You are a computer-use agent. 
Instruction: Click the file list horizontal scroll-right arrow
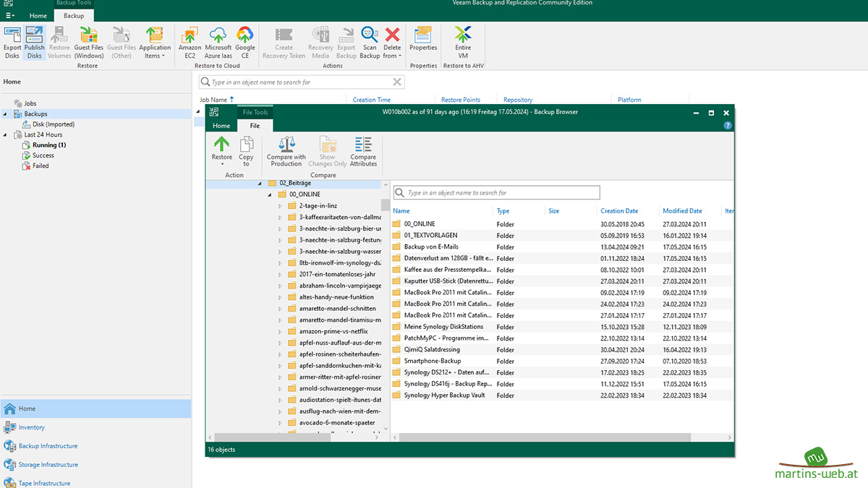tap(731, 437)
